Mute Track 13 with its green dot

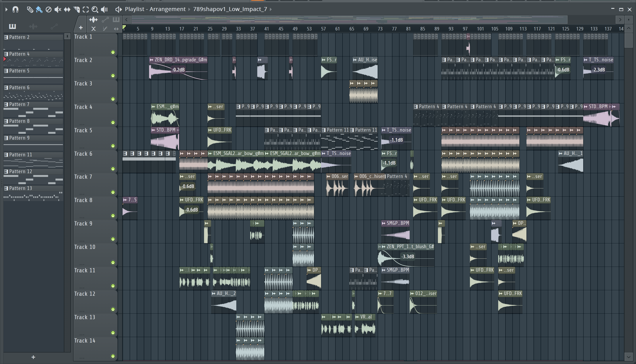click(x=113, y=332)
